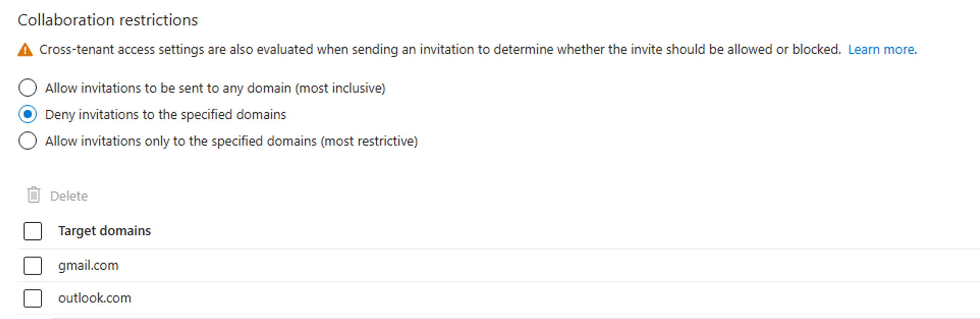This screenshot has height=319, width=980.
Task: Click the Collaboration restrictions heading
Action: coord(107,20)
